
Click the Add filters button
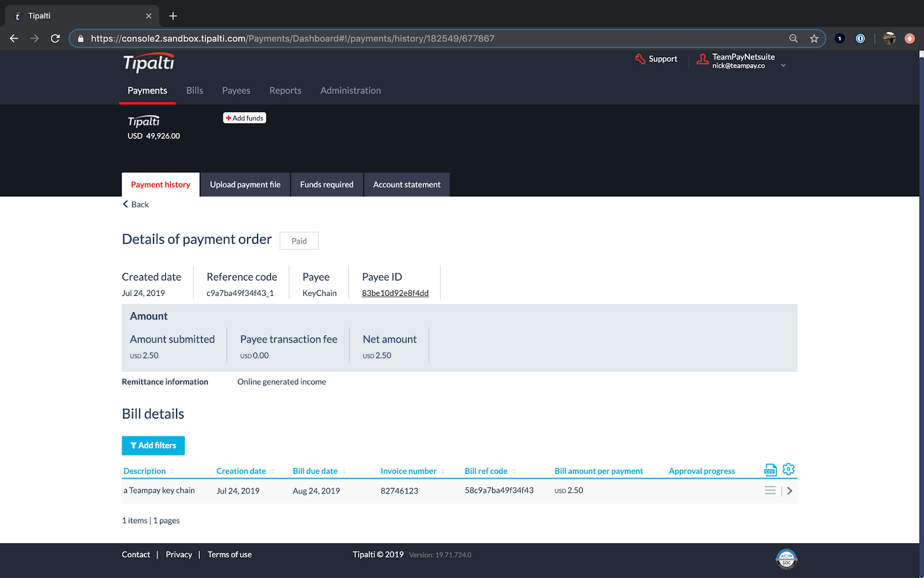pos(153,446)
